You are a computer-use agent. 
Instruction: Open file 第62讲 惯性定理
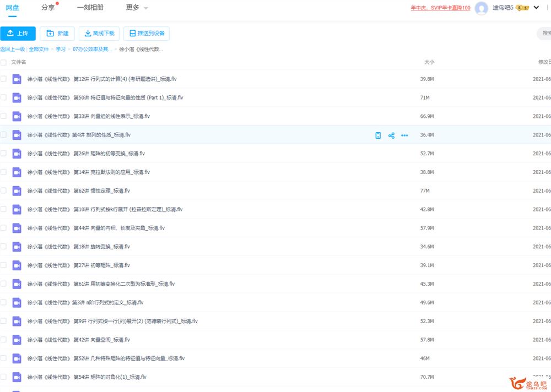click(x=79, y=190)
